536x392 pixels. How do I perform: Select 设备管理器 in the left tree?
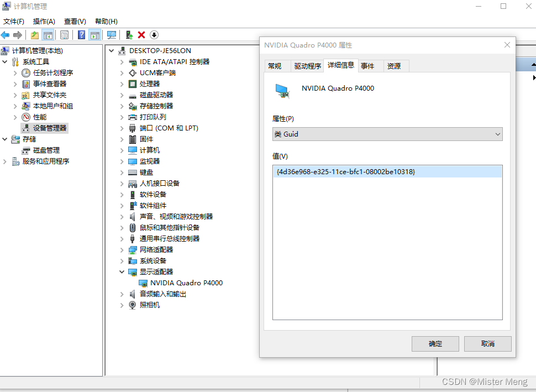50,128
